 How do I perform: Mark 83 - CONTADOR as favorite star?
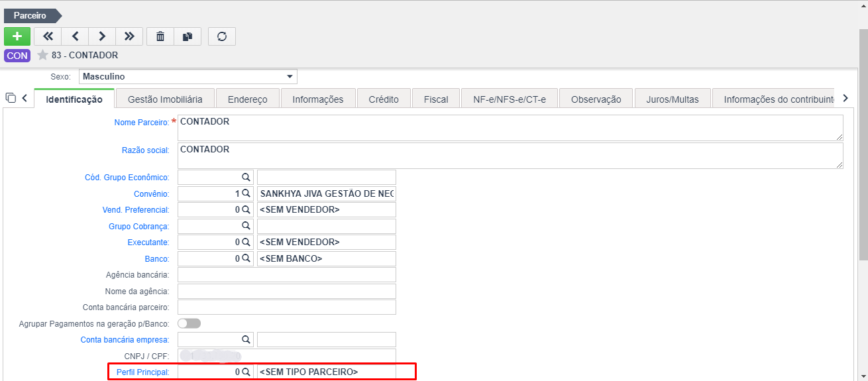tap(42, 56)
